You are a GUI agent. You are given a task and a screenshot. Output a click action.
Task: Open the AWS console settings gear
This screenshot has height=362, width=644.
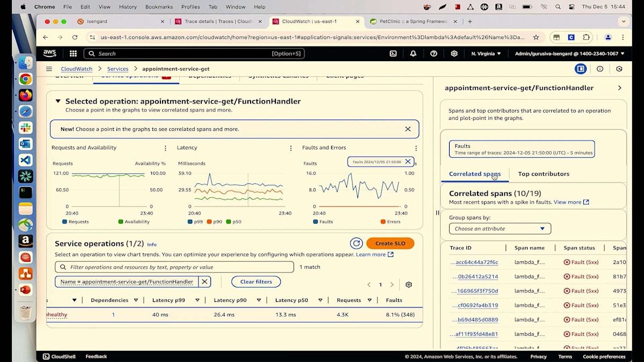click(454, 54)
